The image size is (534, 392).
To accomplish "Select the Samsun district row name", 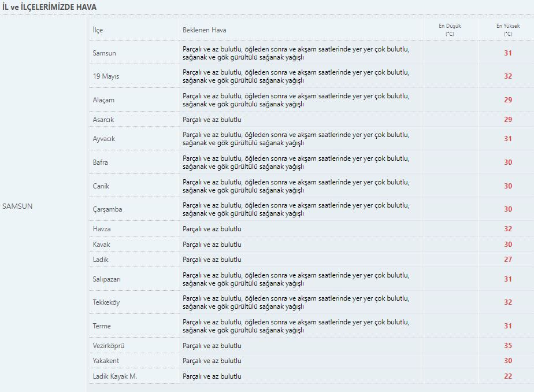I will pyautogui.click(x=104, y=53).
